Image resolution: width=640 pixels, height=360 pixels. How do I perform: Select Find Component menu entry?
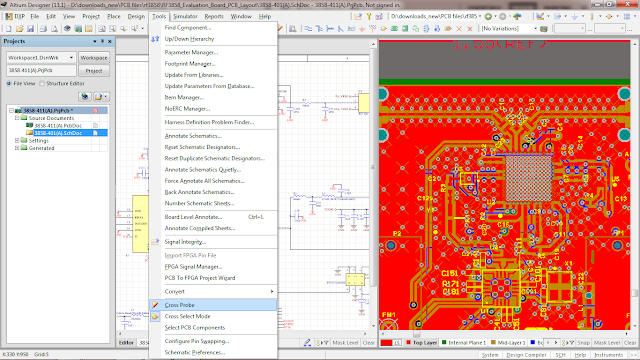(x=213, y=27)
